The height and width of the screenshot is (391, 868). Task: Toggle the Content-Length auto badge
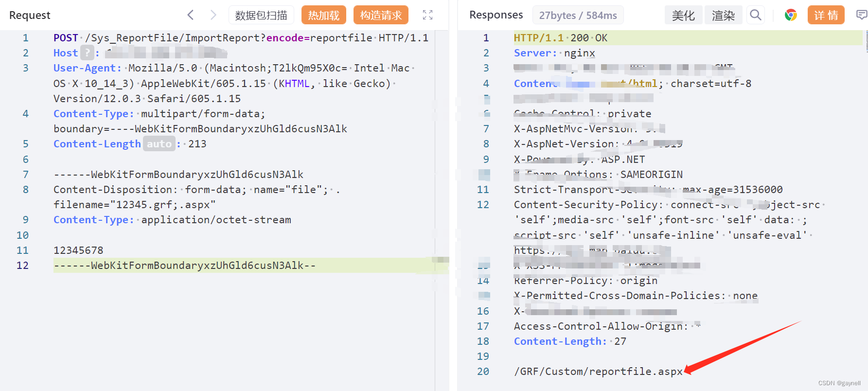click(159, 144)
